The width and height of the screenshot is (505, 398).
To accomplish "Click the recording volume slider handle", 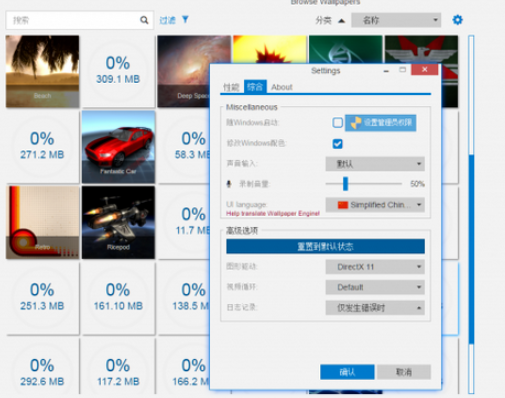I will tap(345, 184).
